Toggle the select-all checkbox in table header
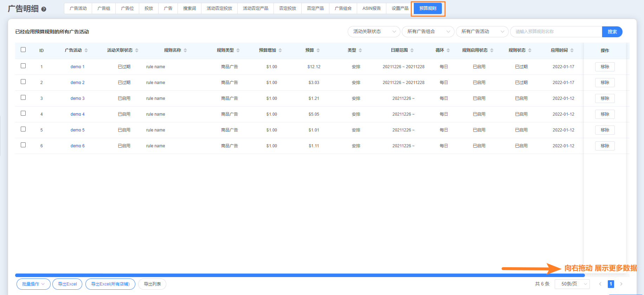This screenshot has height=295, width=644. pos(23,50)
